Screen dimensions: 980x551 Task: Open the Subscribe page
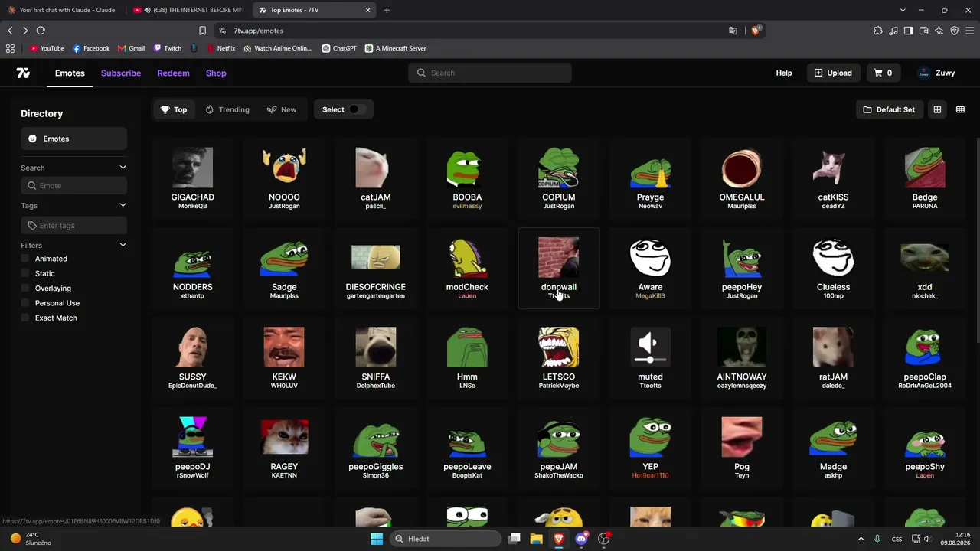(x=121, y=73)
